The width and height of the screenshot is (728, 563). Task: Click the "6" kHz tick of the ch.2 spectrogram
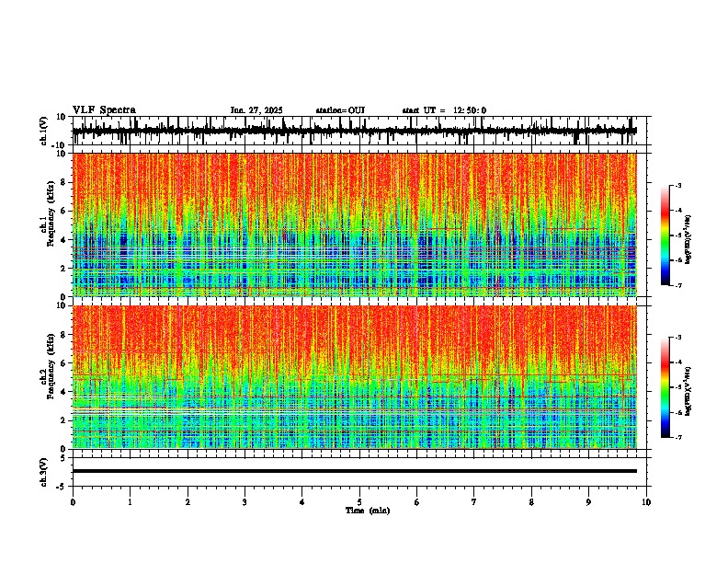coord(64,363)
